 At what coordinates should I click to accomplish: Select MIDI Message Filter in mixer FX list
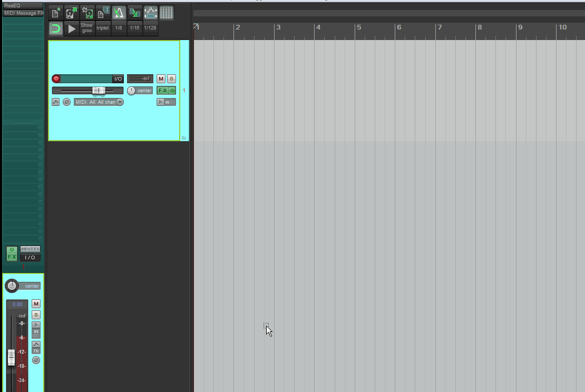pos(23,13)
